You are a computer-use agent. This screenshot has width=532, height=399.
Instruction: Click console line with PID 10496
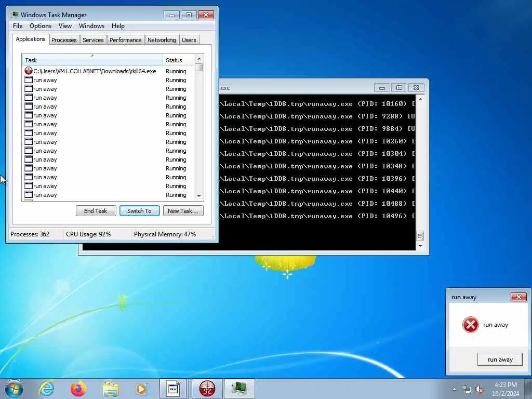pyautogui.click(x=317, y=216)
